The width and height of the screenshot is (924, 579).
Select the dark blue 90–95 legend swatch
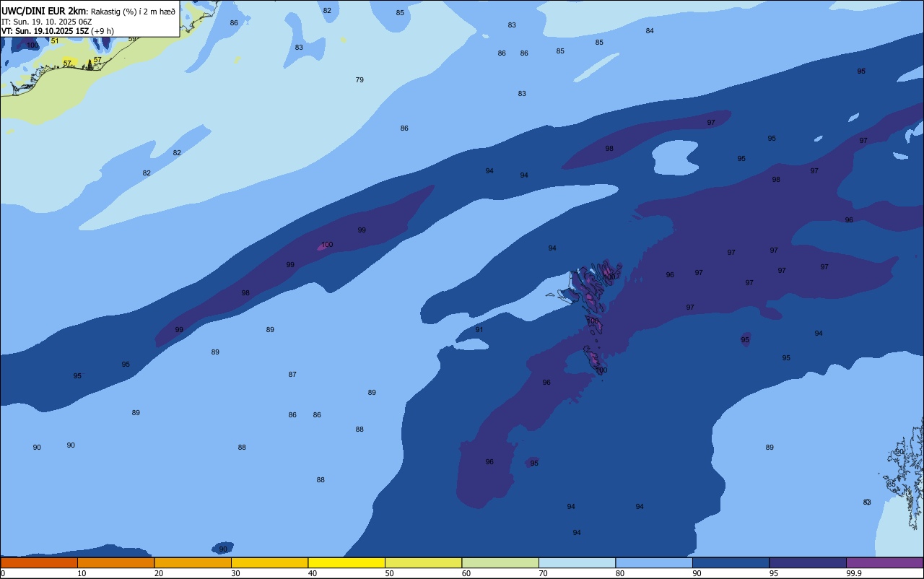731,562
